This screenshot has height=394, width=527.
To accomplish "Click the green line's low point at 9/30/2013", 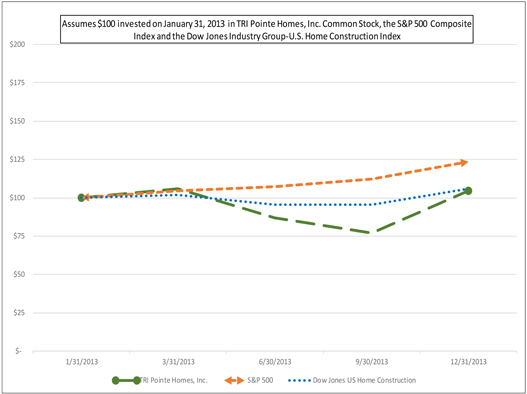I will point(370,232).
